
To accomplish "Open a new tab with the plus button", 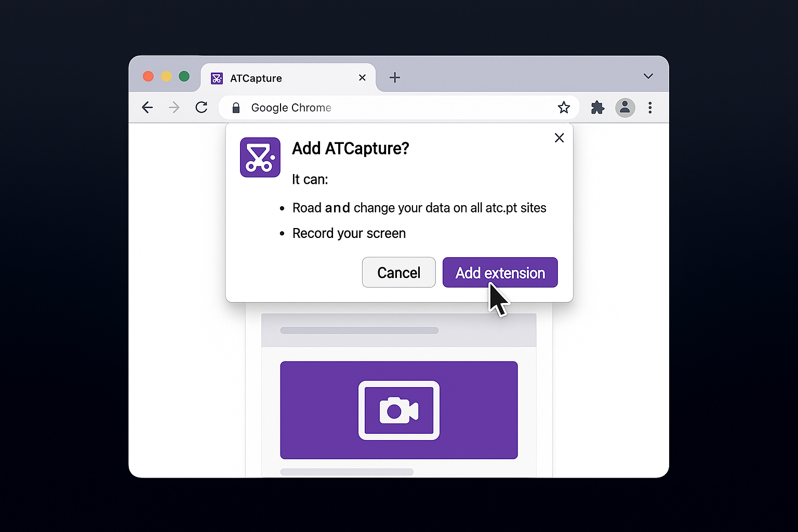I will coord(395,77).
